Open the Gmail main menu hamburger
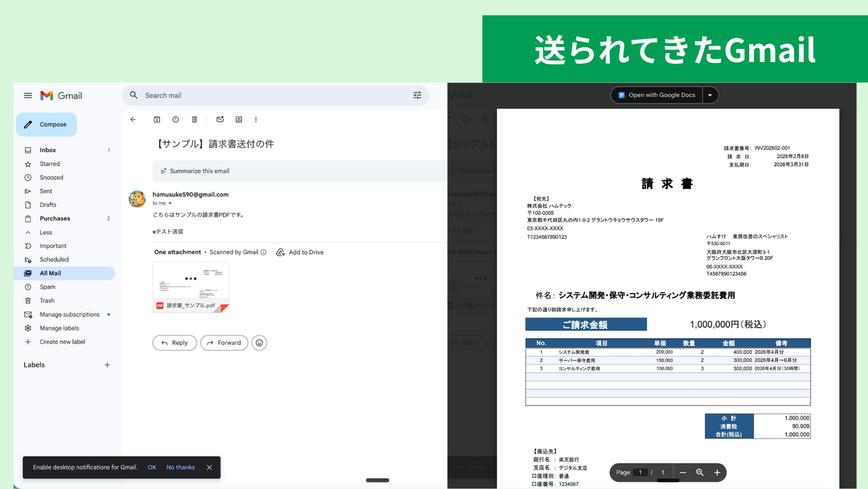Image resolution: width=868 pixels, height=489 pixels. point(28,95)
